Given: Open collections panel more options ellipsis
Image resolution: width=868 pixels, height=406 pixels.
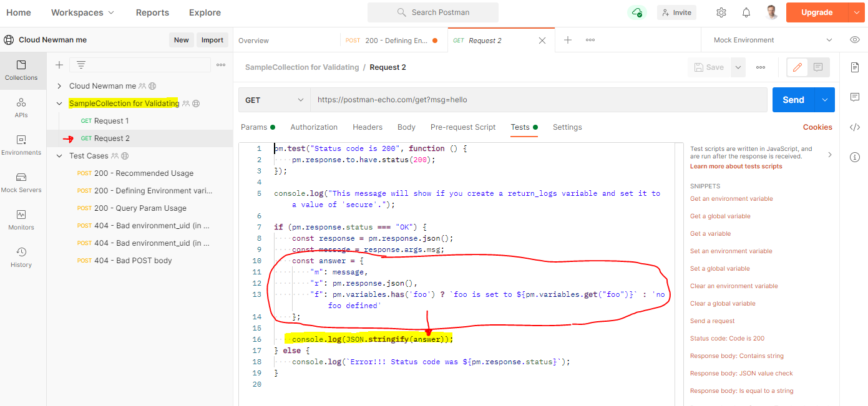Looking at the screenshot, I should 221,65.
